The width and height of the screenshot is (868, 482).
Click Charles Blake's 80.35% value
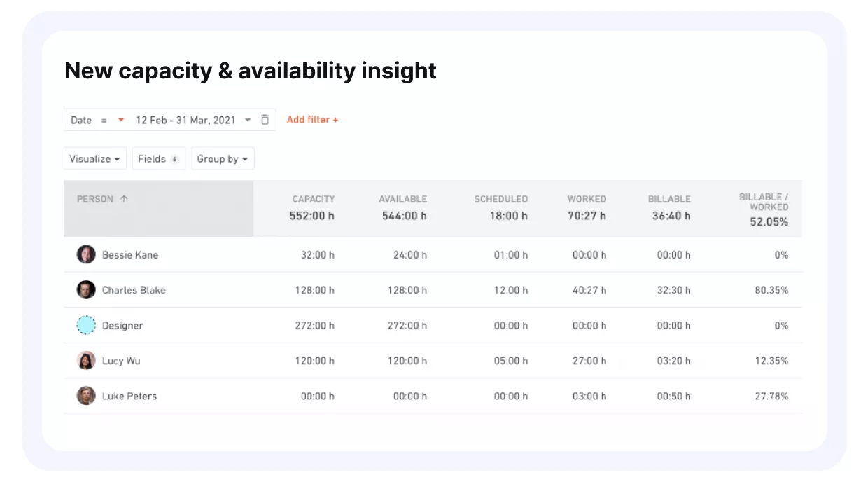[771, 290]
